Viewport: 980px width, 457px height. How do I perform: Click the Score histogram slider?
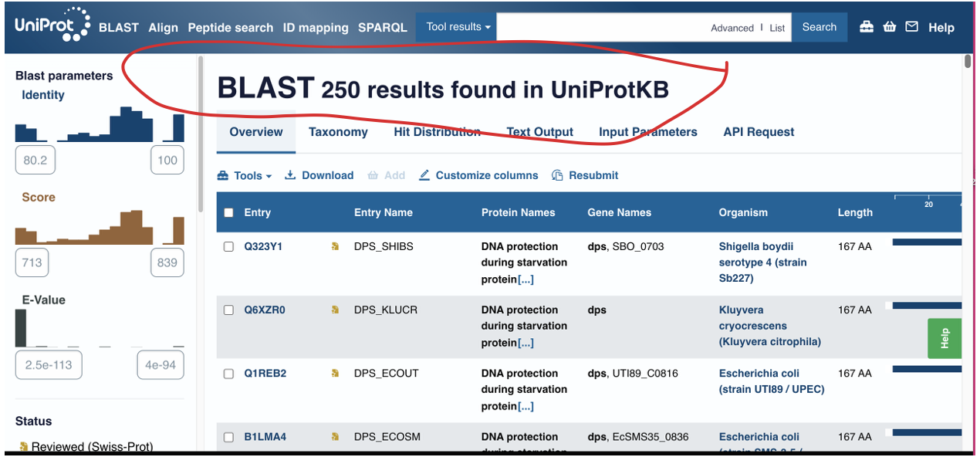100,227
